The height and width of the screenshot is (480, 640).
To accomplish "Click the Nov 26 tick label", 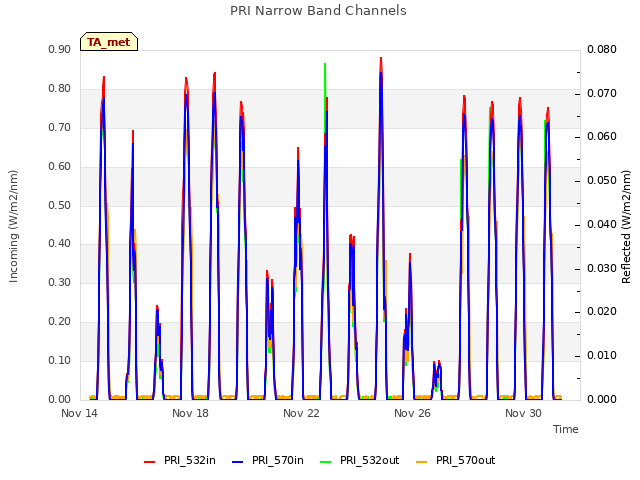I will click(x=412, y=413).
